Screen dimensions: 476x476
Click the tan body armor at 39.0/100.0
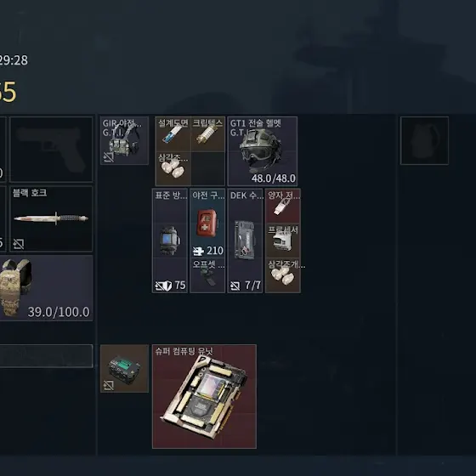tap(46, 288)
